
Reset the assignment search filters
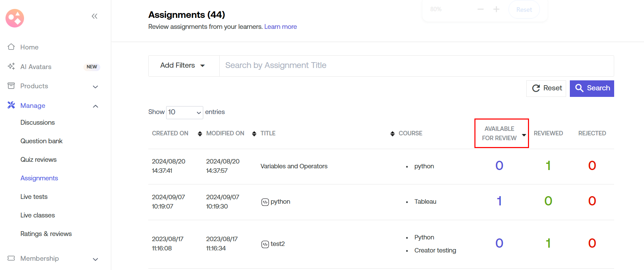(546, 88)
